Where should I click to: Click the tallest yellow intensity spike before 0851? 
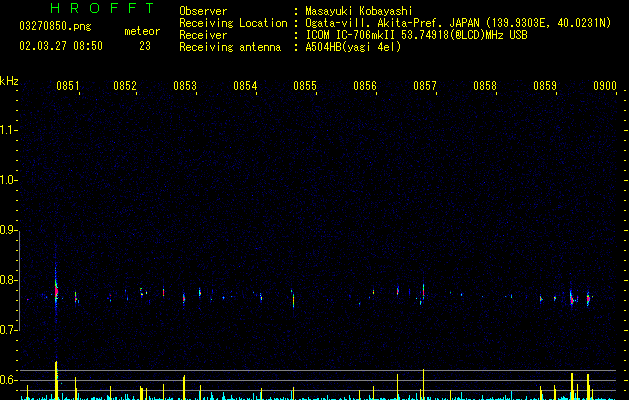pos(56,380)
